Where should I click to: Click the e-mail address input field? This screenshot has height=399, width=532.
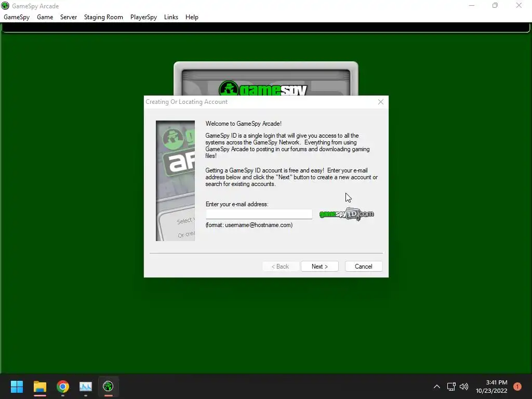point(259,214)
